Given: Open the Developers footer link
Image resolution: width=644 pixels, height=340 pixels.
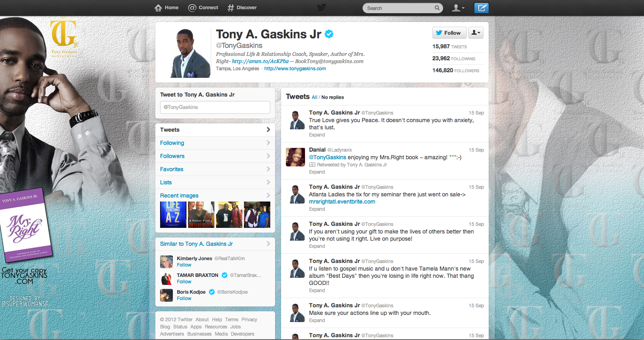Looking at the screenshot, I should point(242,334).
